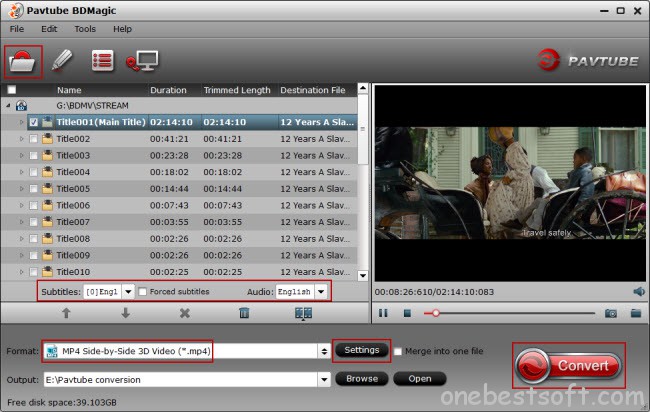Open the Edit menu
The width and height of the screenshot is (650, 412).
point(49,29)
